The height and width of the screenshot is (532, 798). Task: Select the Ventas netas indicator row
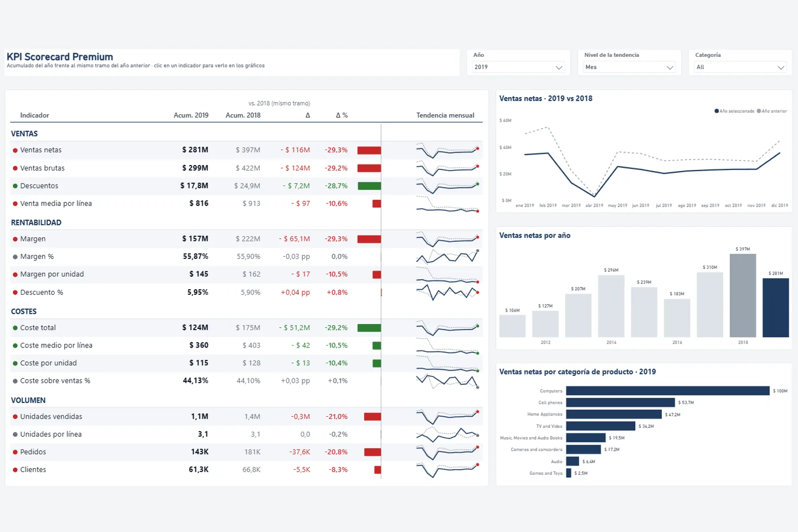click(x=246, y=150)
